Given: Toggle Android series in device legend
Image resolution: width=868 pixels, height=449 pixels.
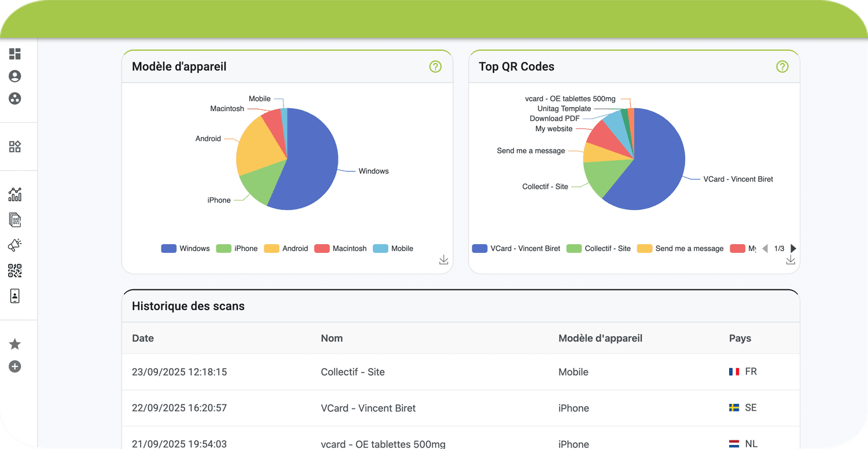Looking at the screenshot, I should (286, 248).
